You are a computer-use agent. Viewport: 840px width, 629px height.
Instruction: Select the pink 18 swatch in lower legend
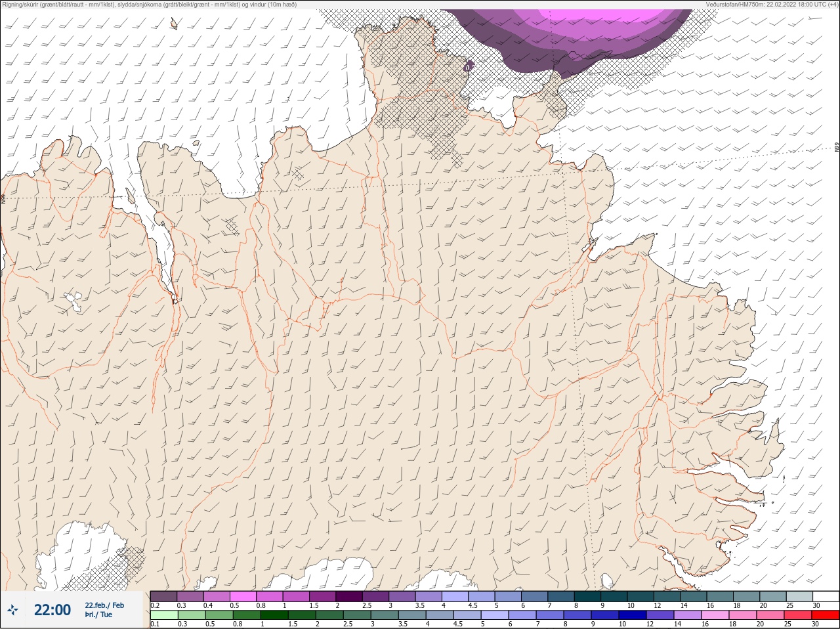tap(742, 615)
